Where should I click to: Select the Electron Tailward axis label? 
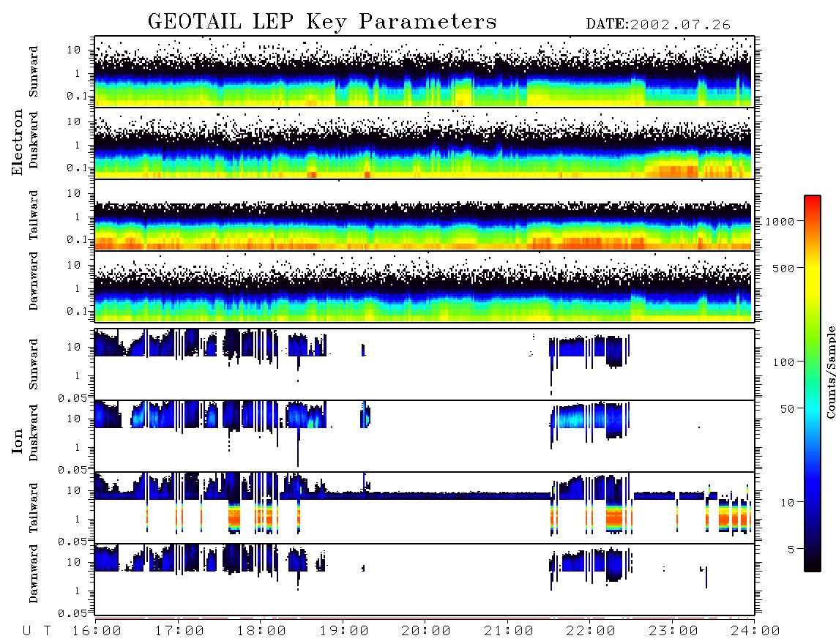click(x=34, y=215)
